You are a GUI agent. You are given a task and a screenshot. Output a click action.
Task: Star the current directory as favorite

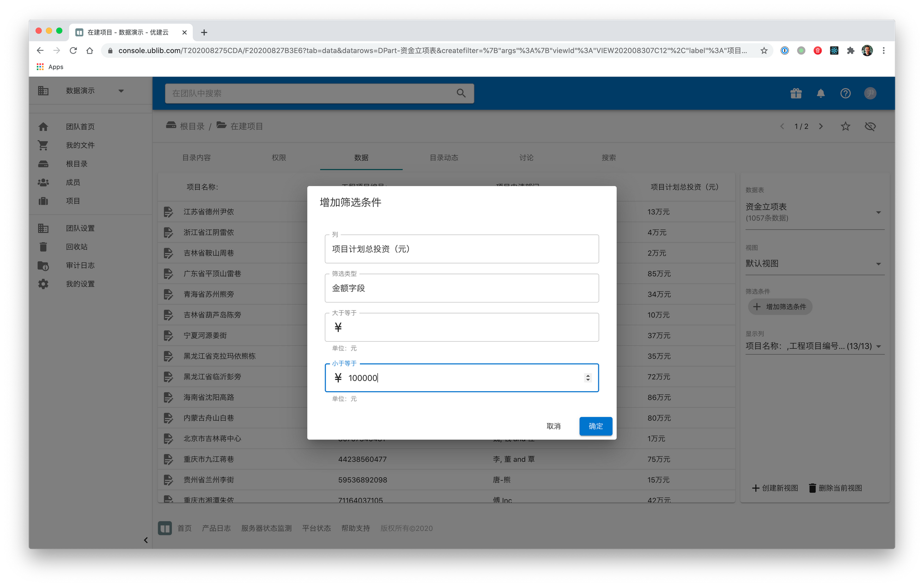[845, 126]
